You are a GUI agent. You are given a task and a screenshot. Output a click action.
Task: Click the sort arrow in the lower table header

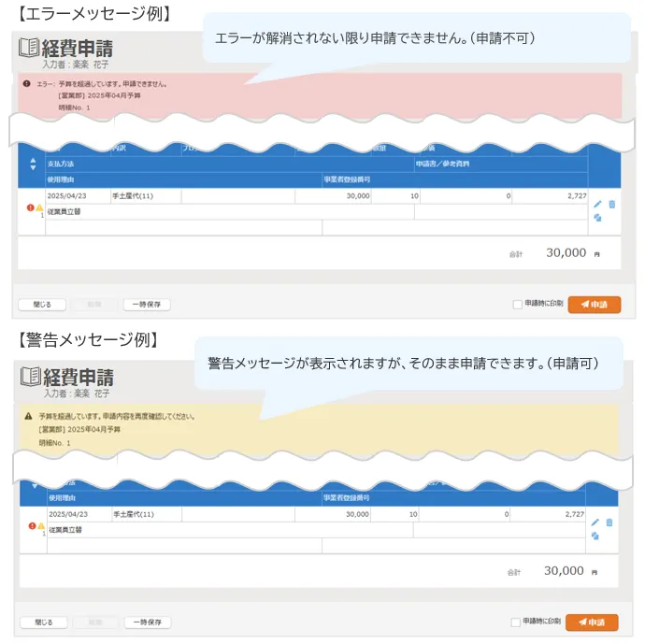34,485
